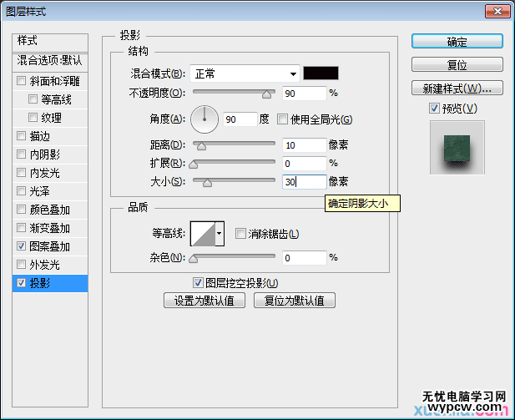
Task: Select the 描边 effect row
Action: 50,136
